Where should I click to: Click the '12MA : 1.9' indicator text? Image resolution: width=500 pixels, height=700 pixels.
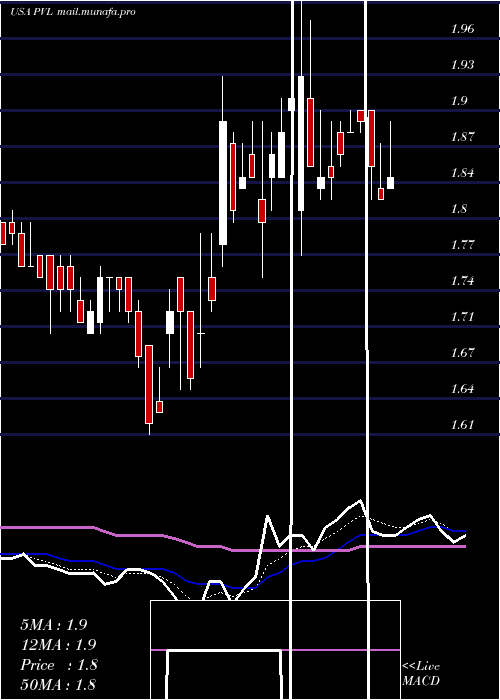click(58, 645)
